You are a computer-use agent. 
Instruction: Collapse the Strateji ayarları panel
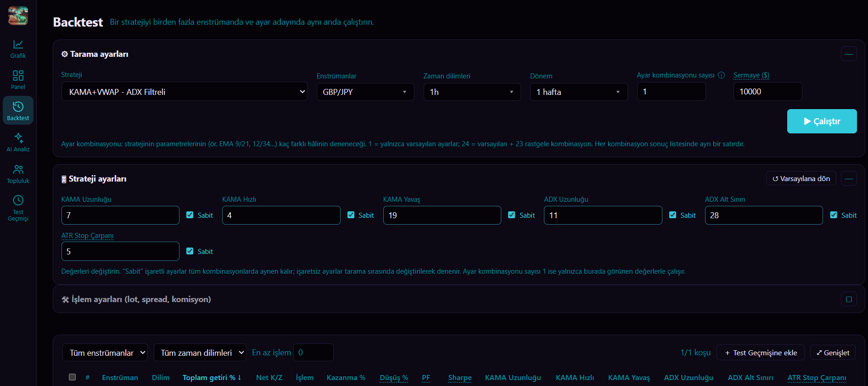coord(849,178)
